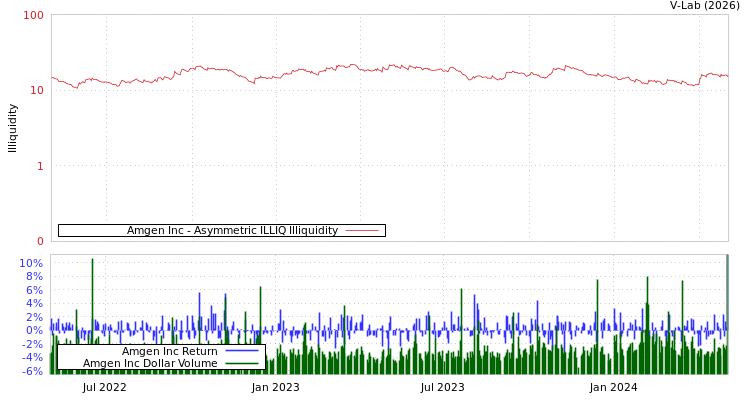Click the 10 label on top y-axis
The height and width of the screenshot is (400, 750).
click(x=35, y=91)
